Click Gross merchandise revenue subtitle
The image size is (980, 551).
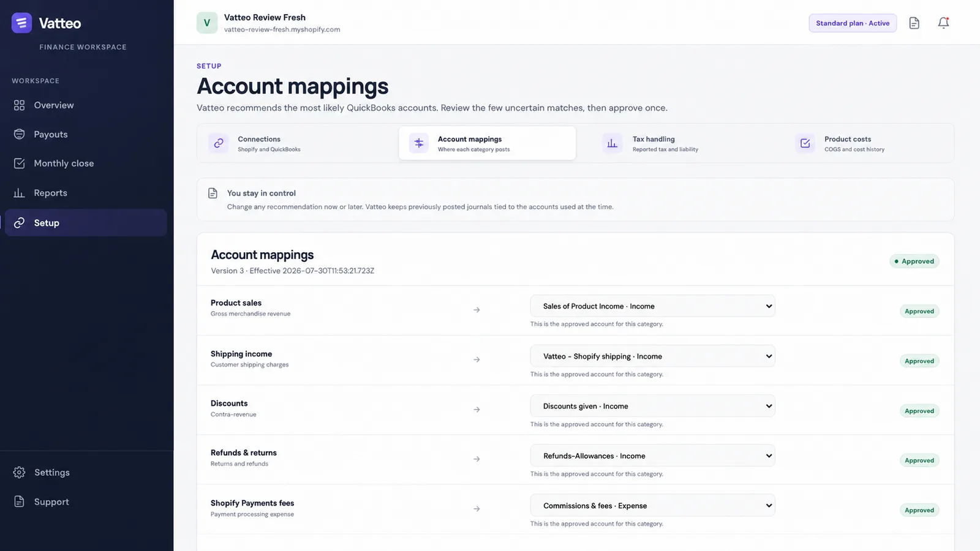click(x=251, y=313)
